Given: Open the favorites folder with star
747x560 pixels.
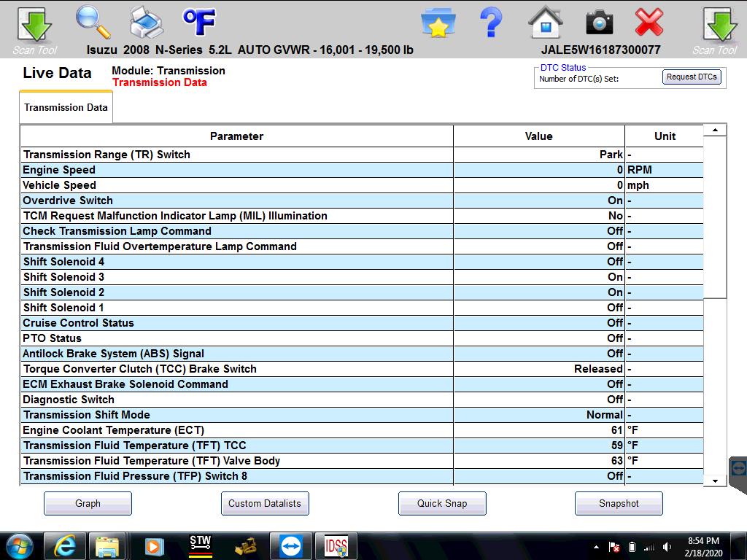Looking at the screenshot, I should tap(438, 24).
